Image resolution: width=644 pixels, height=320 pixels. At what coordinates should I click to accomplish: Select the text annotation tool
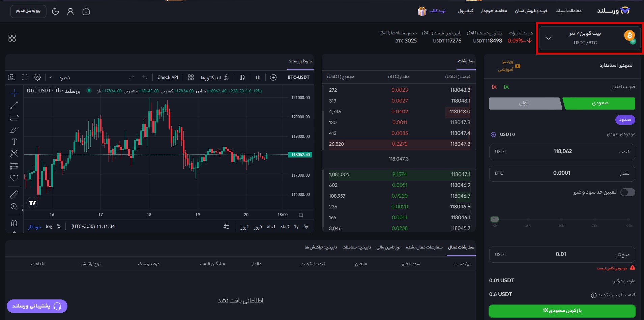14,142
